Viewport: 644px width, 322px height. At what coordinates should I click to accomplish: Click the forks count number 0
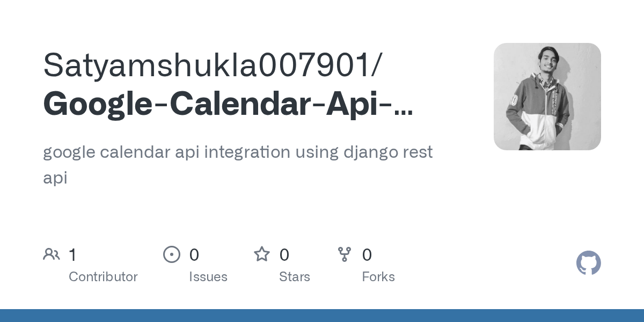pyautogui.click(x=367, y=255)
